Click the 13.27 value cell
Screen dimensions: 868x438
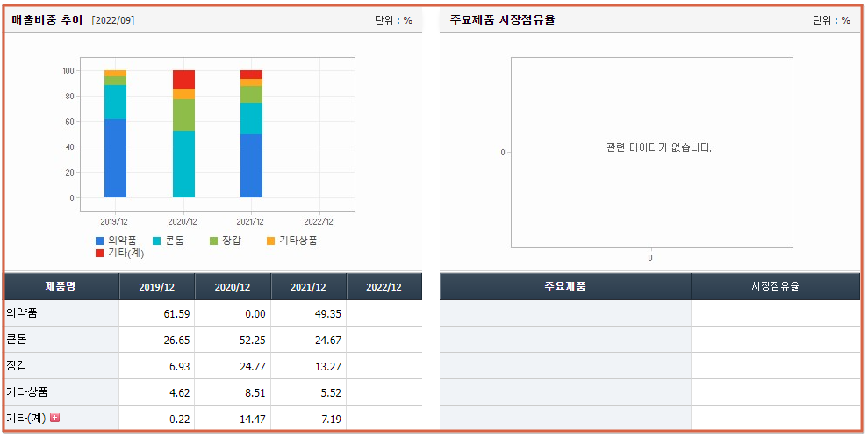coord(309,366)
